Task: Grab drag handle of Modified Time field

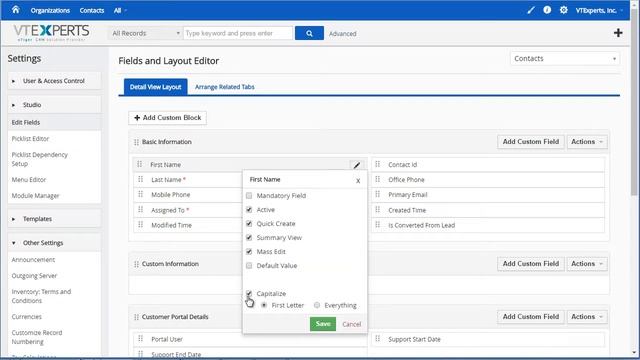Action: click(140, 224)
